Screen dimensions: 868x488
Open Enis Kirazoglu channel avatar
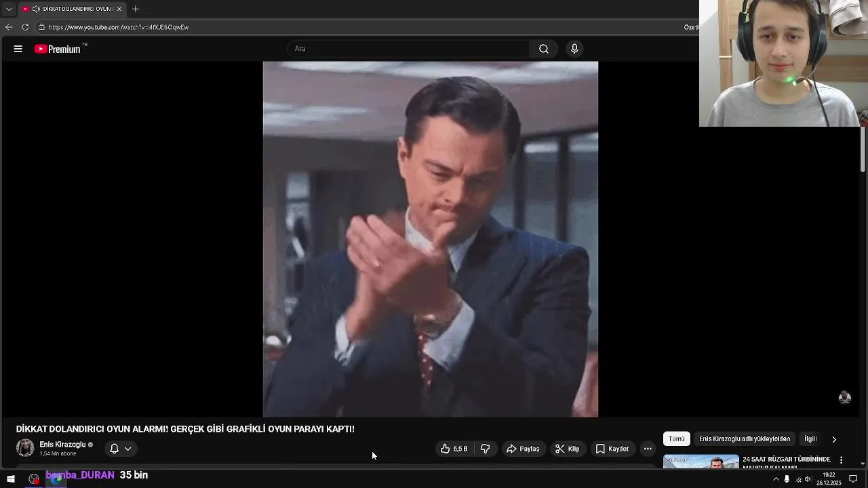coord(25,448)
